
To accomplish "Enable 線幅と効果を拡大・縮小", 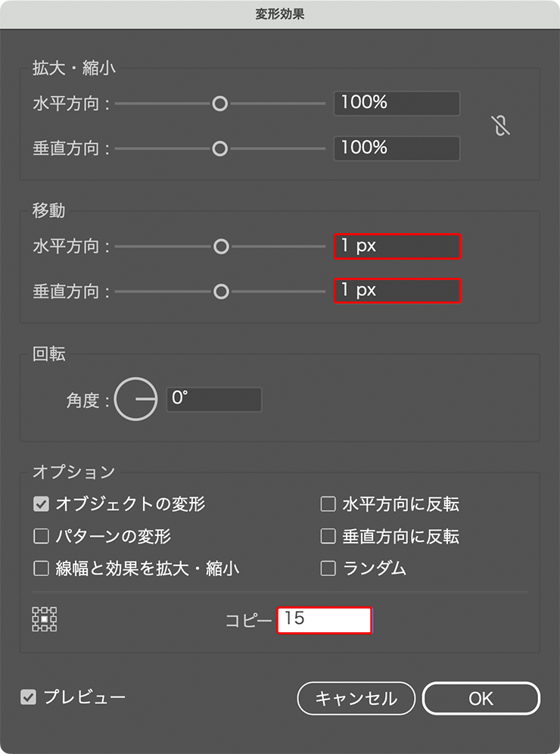I will click(42, 568).
